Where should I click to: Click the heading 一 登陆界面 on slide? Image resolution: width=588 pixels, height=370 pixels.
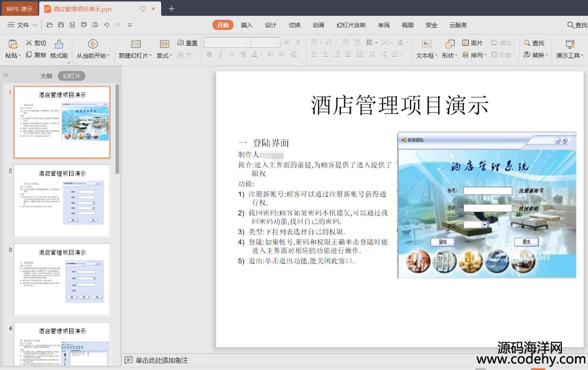pos(264,143)
